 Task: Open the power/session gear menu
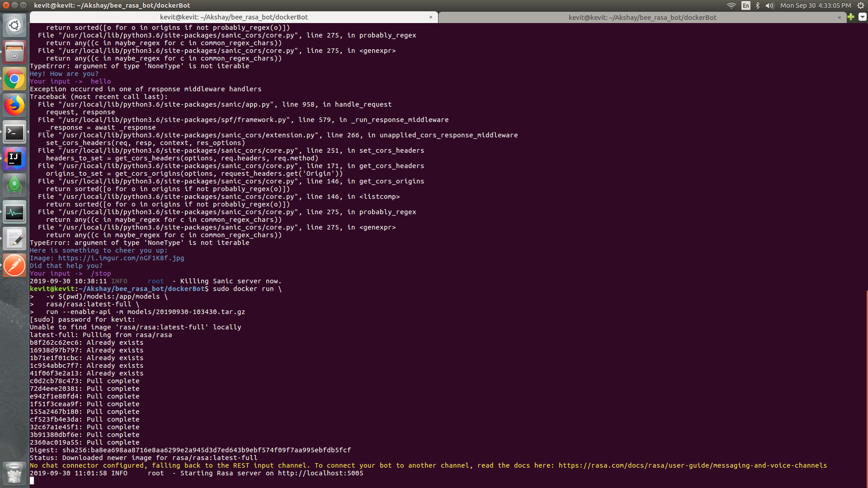tap(860, 5)
